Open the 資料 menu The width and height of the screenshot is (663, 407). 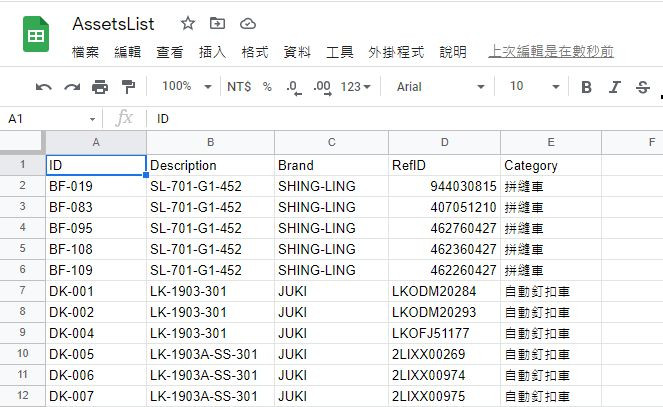(297, 52)
